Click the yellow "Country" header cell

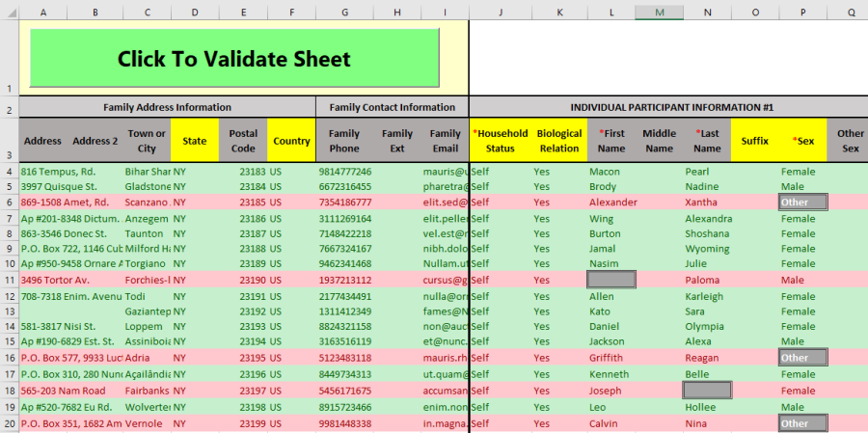pyautogui.click(x=291, y=141)
